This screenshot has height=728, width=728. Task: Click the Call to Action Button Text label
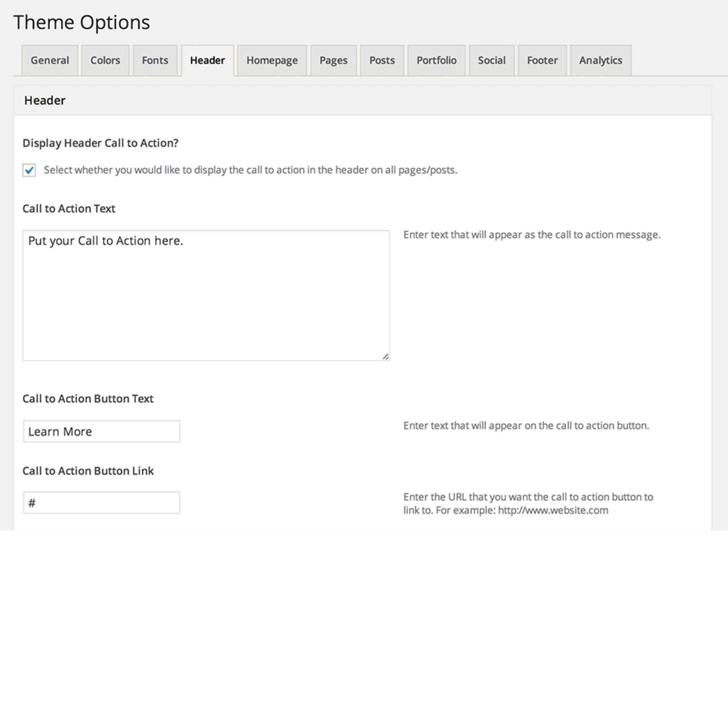pos(88,399)
